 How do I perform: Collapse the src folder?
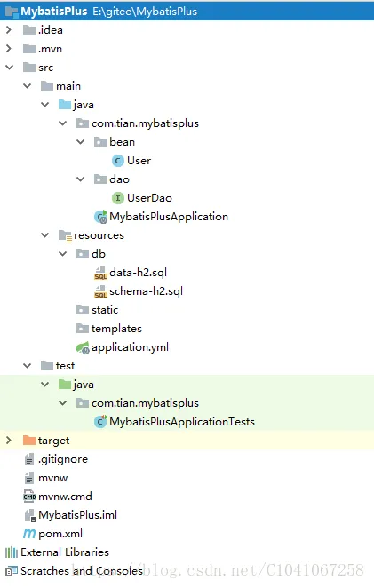point(9,68)
